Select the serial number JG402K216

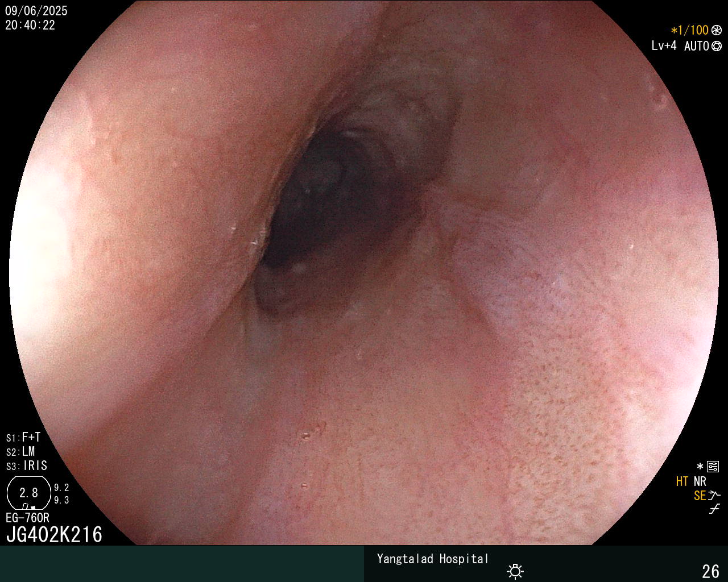point(54,534)
